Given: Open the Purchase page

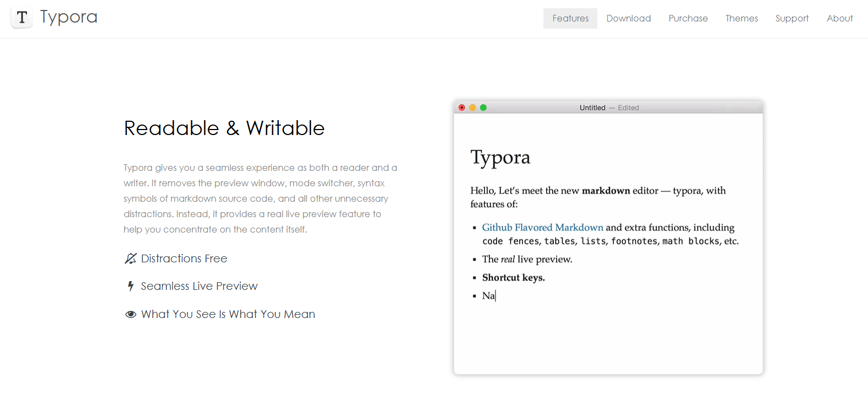Looking at the screenshot, I should pyautogui.click(x=688, y=18).
